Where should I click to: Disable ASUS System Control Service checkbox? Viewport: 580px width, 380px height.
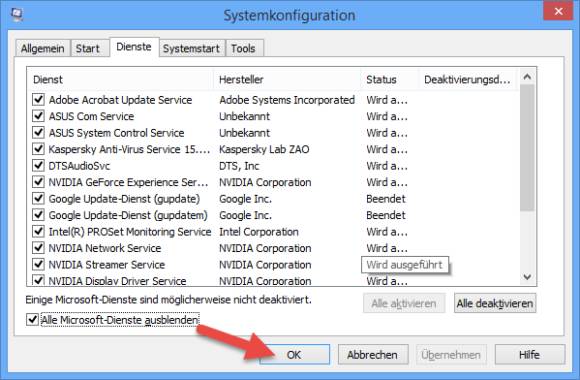coord(38,132)
